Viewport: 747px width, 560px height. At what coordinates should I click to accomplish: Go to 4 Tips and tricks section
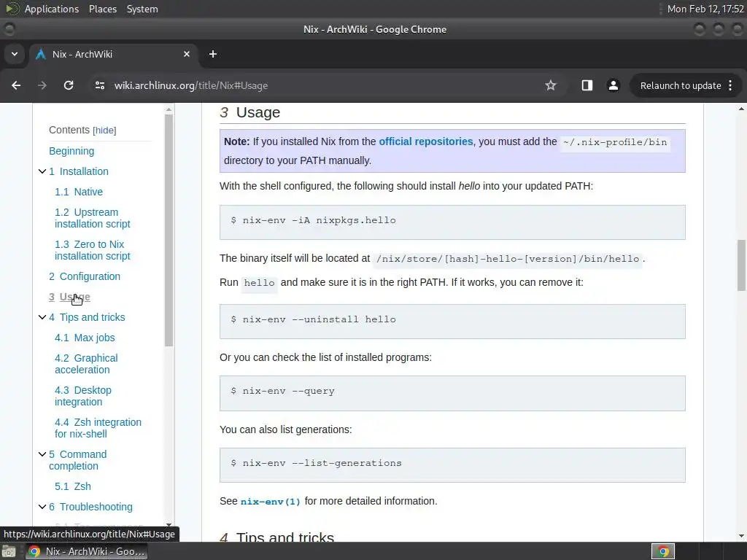click(x=87, y=317)
